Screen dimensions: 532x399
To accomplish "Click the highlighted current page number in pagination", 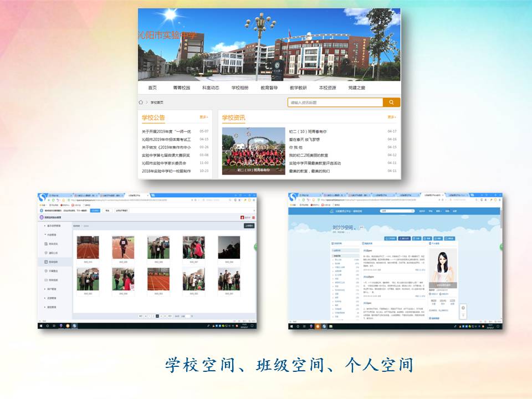I will [157, 315].
